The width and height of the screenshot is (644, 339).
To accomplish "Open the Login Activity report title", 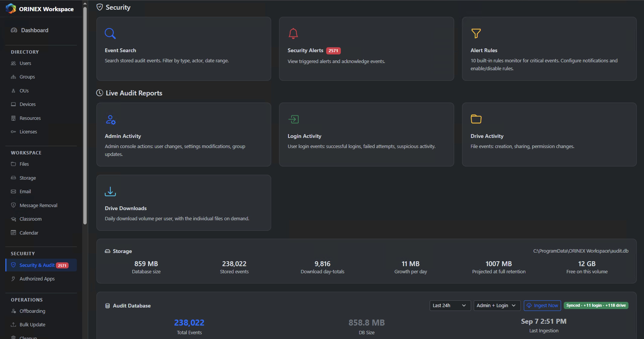I will click(304, 136).
